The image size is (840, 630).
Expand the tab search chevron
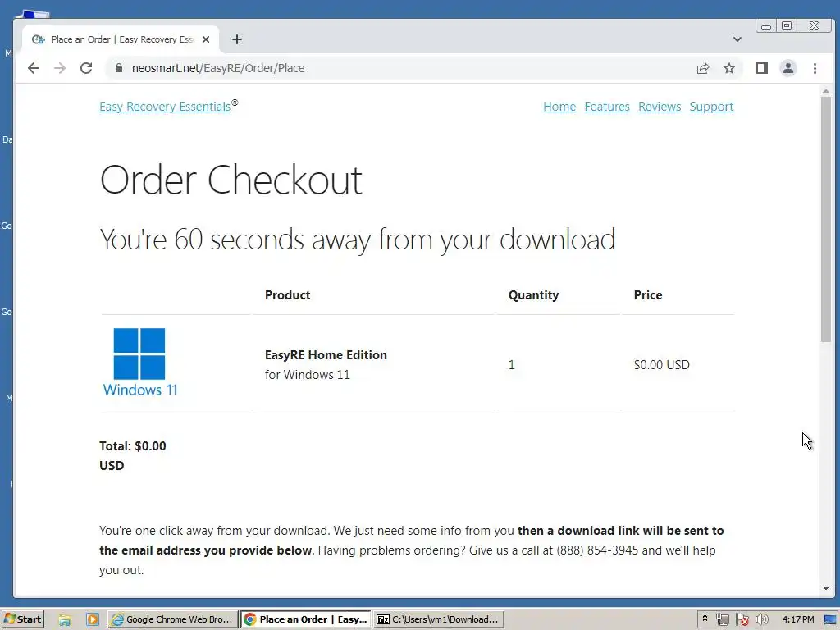click(737, 39)
